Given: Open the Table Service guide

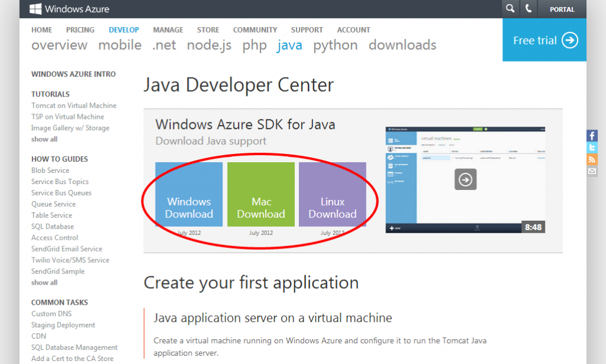Looking at the screenshot, I should 52,215.
